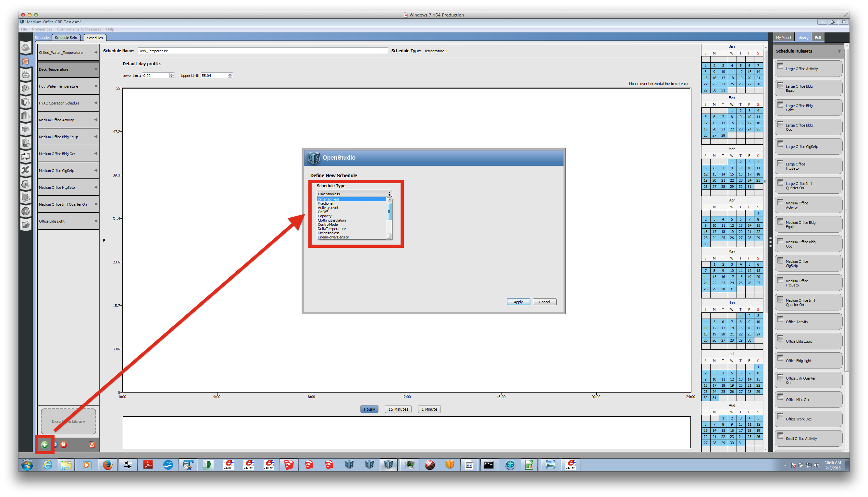The image size is (868, 497).
Task: Click the 15 Minutes view button
Action: (x=399, y=409)
